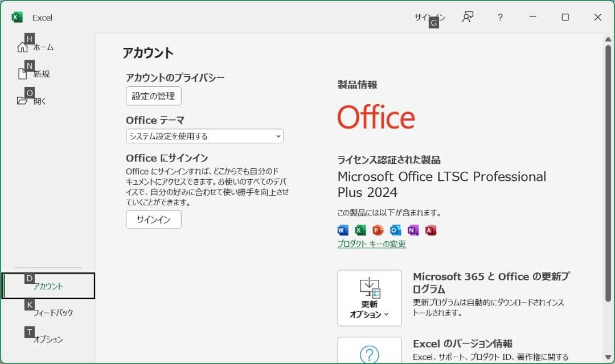Expand the Office テーマ dropdown
Viewport: 615px width, 364px height.
click(x=205, y=136)
